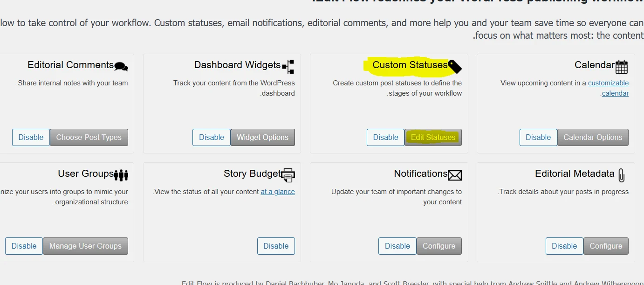This screenshot has width=644, height=285.
Task: Click the Story Budget printer icon
Action: point(288,175)
